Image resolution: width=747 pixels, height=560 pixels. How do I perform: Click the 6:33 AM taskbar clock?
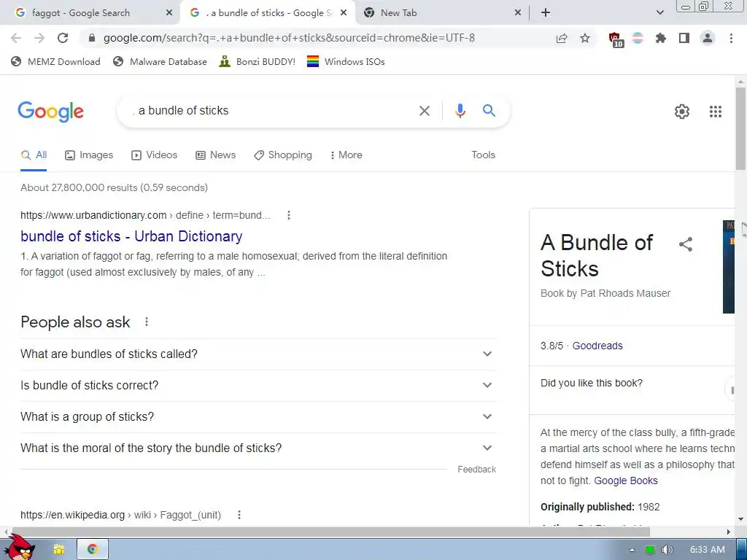point(708,550)
